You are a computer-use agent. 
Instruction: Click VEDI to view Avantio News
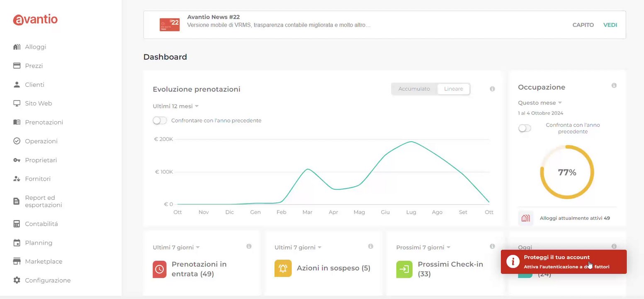pyautogui.click(x=610, y=25)
